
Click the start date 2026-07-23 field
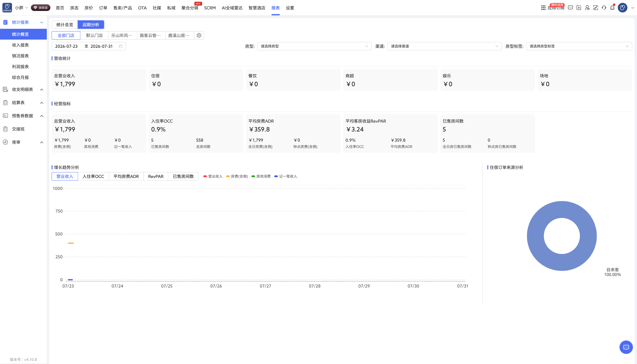tap(66, 46)
